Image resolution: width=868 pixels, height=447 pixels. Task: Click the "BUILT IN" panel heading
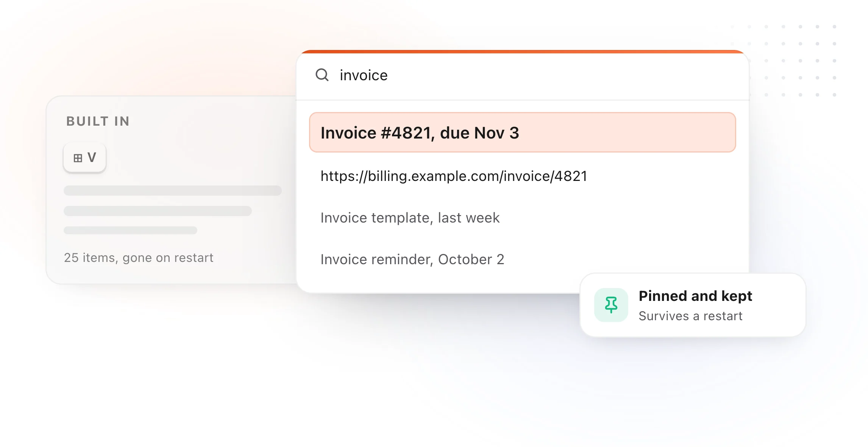click(x=98, y=121)
